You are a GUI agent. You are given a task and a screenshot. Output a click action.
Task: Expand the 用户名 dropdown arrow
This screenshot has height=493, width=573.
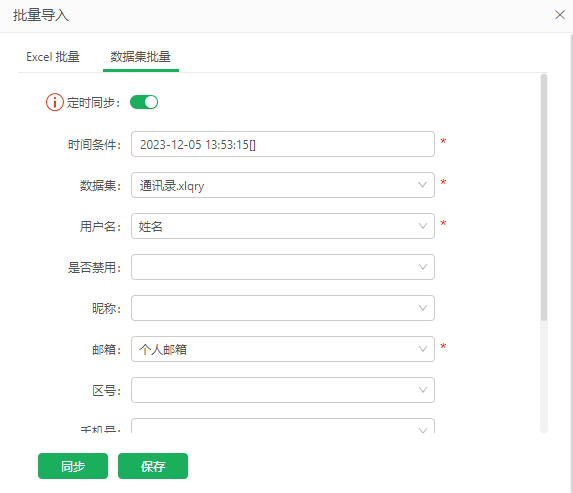coord(422,226)
